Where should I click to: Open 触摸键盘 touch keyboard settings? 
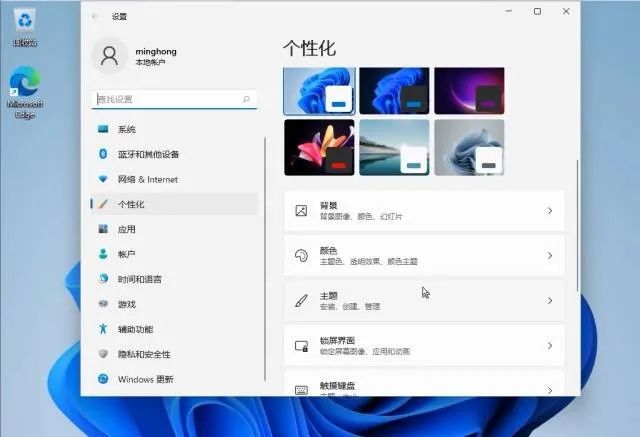pos(424,383)
